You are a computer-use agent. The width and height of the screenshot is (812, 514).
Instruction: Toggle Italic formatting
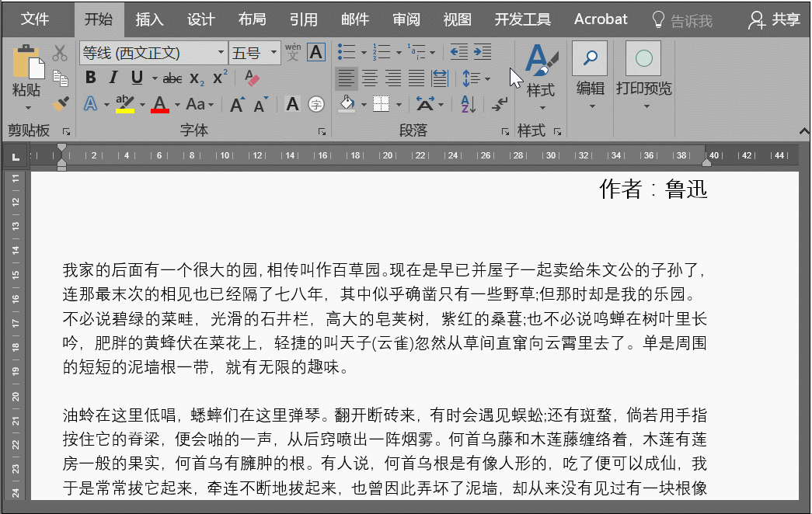pos(113,78)
